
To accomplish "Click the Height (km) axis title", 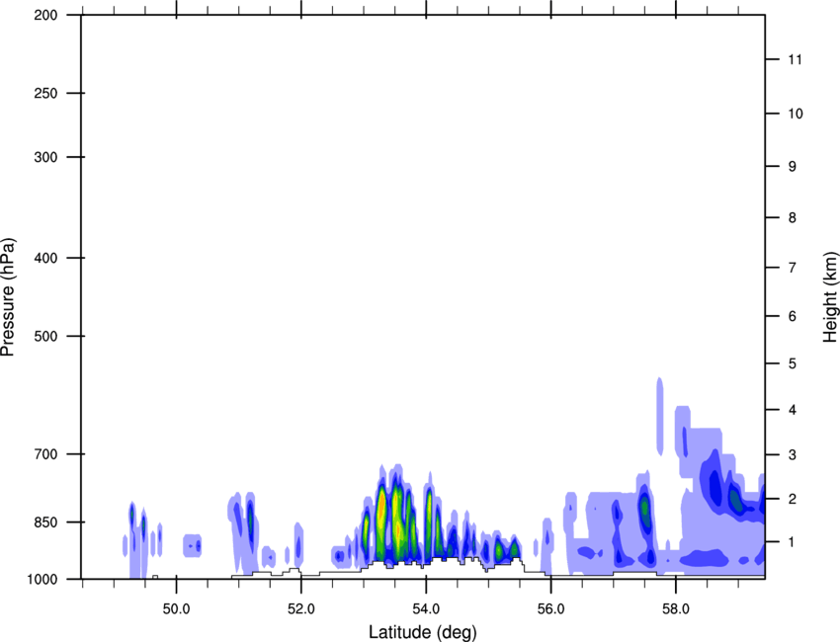I will click(830, 296).
